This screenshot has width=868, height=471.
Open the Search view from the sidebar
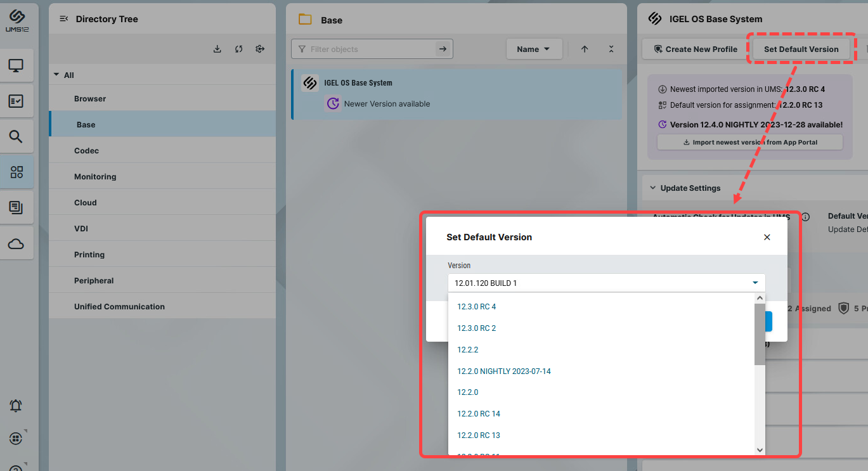pos(17,136)
